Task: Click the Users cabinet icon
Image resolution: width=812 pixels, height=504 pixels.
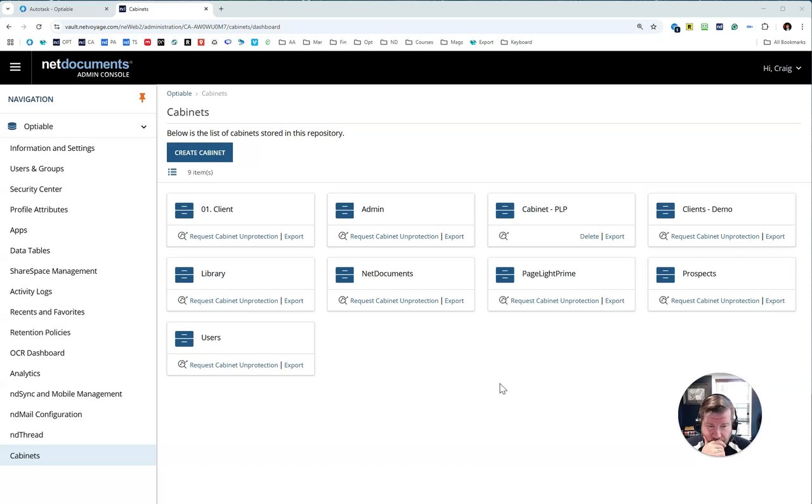Action: [x=184, y=339]
